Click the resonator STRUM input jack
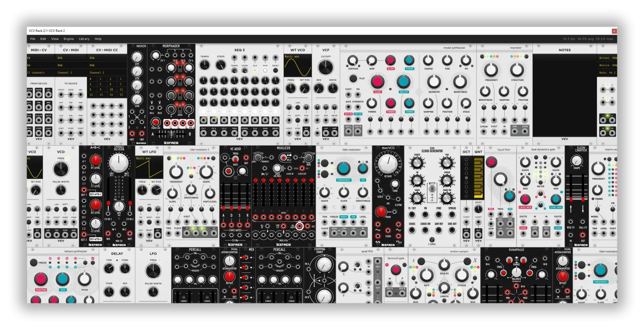Viewport: 644px width, 330px height. tap(483, 131)
